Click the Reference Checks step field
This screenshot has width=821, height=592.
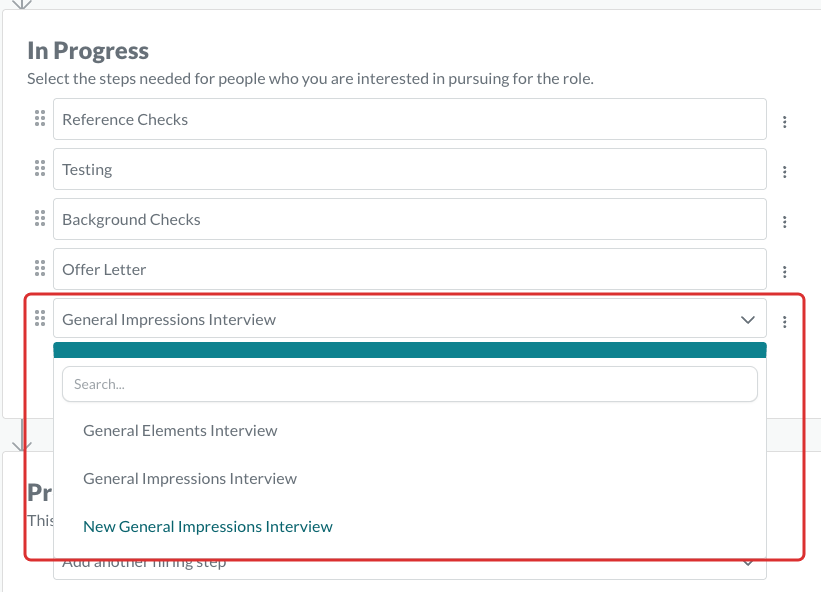409,119
